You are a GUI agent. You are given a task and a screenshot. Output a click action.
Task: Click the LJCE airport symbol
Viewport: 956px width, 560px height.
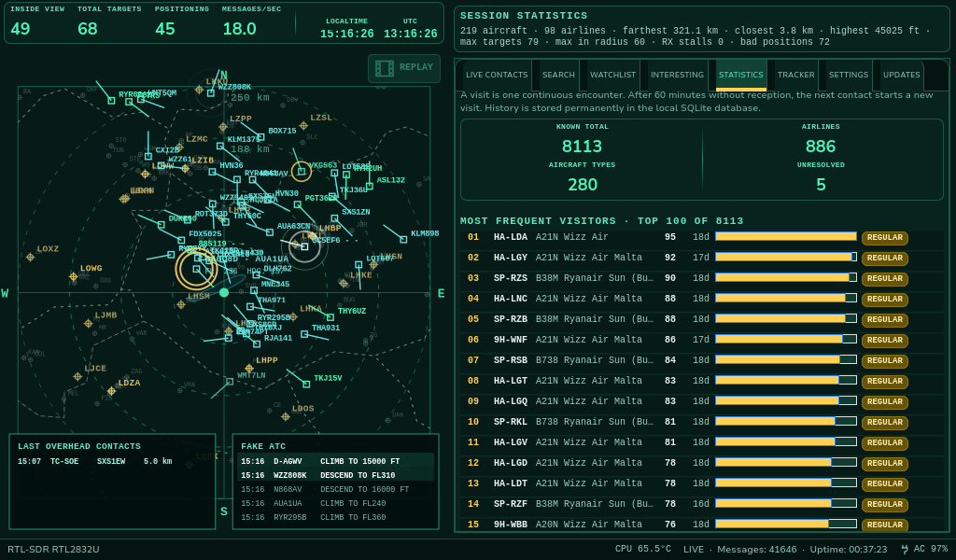77,376
